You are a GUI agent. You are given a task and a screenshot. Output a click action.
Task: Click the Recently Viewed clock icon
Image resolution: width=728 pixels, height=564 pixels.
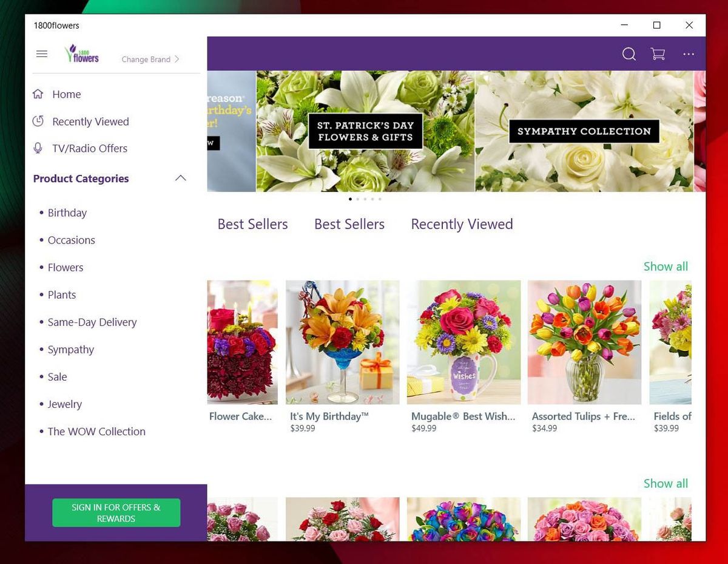click(38, 121)
